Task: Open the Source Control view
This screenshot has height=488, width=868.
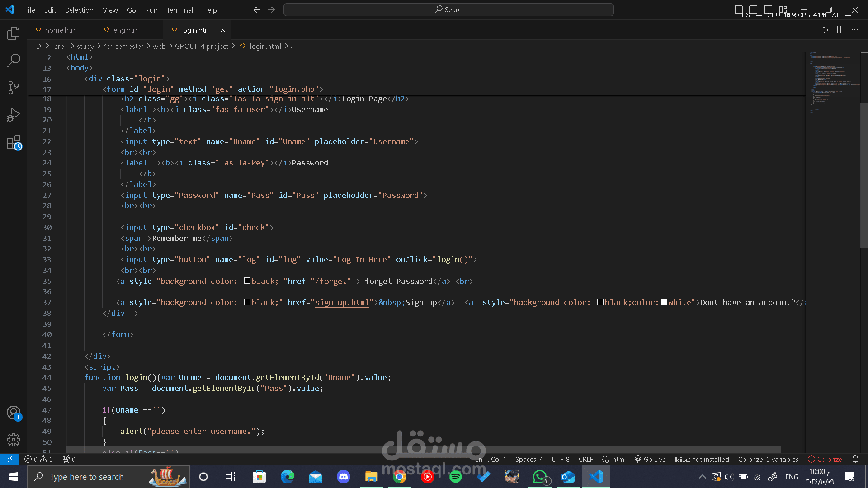Action: pos(14,87)
